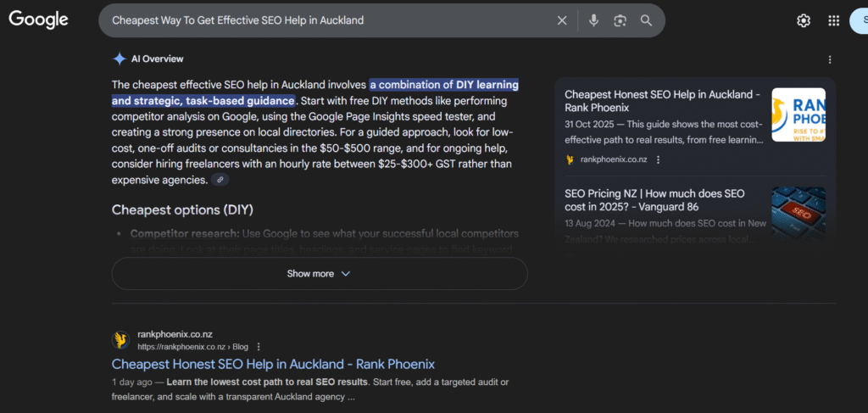Open the three-dot menu next to Blog breadcrumb

(259, 347)
